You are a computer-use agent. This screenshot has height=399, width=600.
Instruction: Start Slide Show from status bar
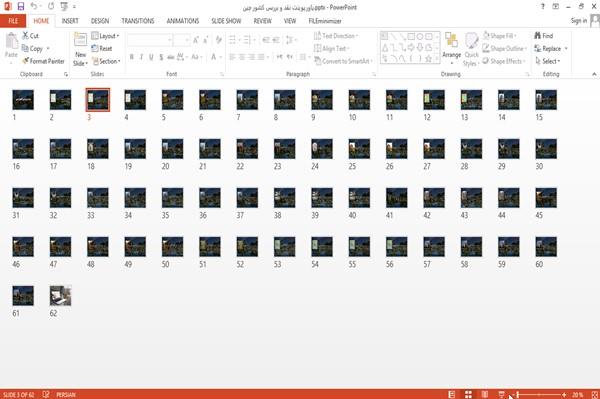[501, 394]
